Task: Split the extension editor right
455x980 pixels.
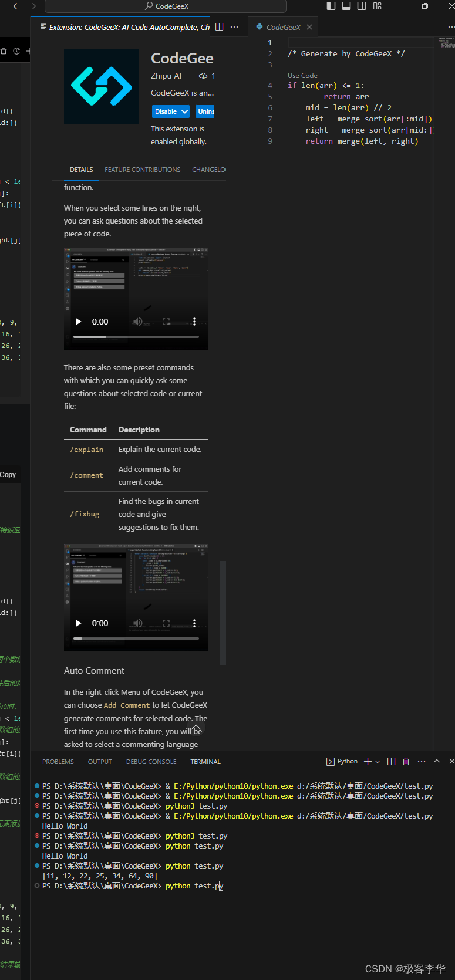Action: click(x=220, y=27)
